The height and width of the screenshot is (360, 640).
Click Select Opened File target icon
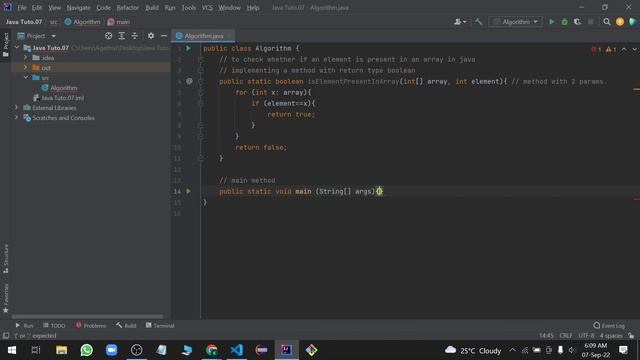click(x=109, y=36)
